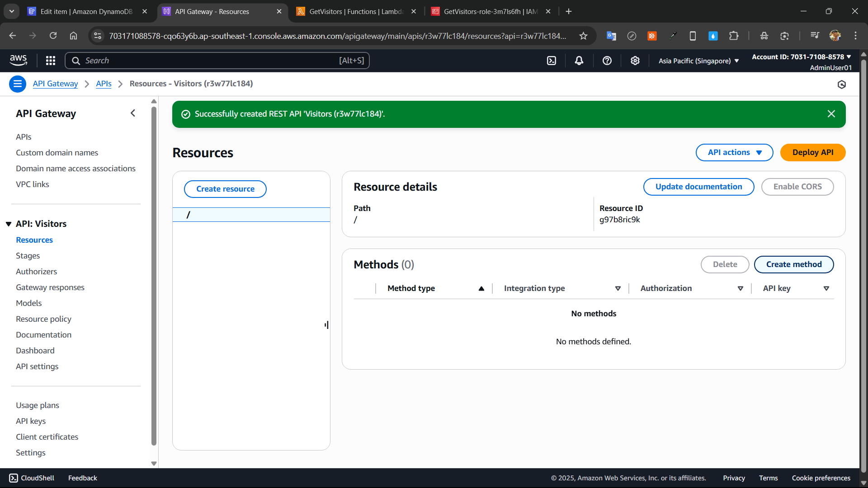Switch to GetVisitors Lambda Functions tab
Viewport: 868px width, 488px height.
pos(356,12)
